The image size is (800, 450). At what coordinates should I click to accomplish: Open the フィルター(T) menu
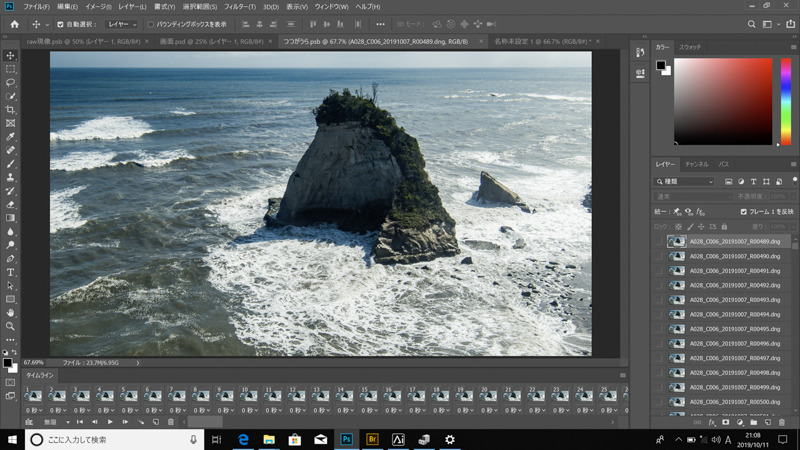[239, 7]
